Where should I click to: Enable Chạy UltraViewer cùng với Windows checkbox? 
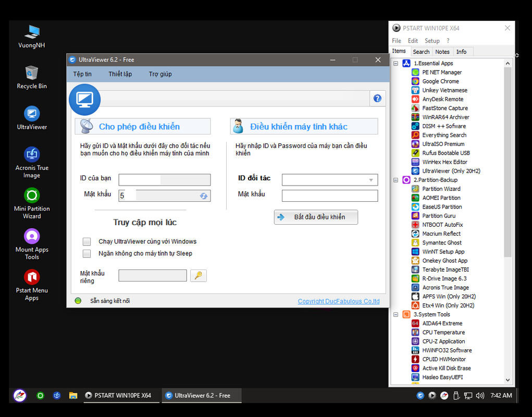coord(87,241)
